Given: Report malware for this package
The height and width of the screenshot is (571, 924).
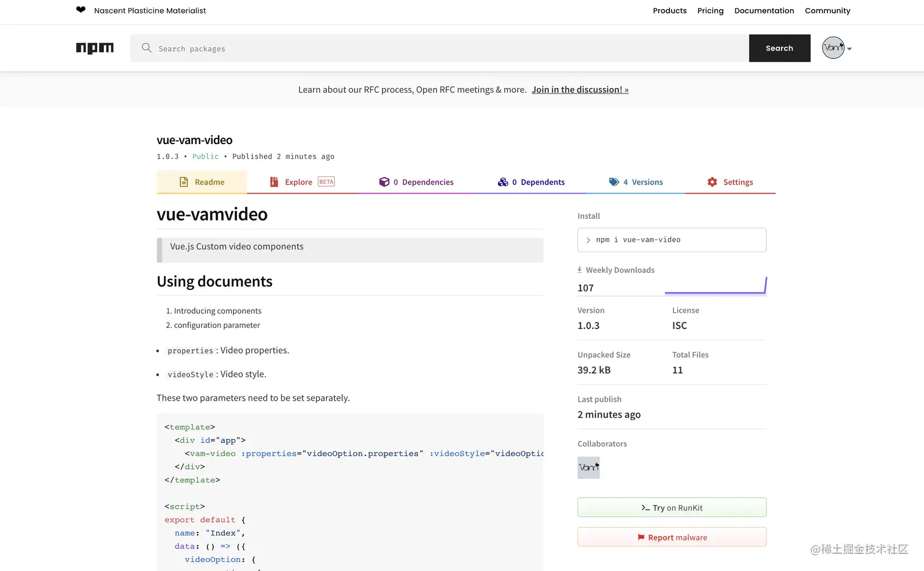Looking at the screenshot, I should [x=672, y=537].
